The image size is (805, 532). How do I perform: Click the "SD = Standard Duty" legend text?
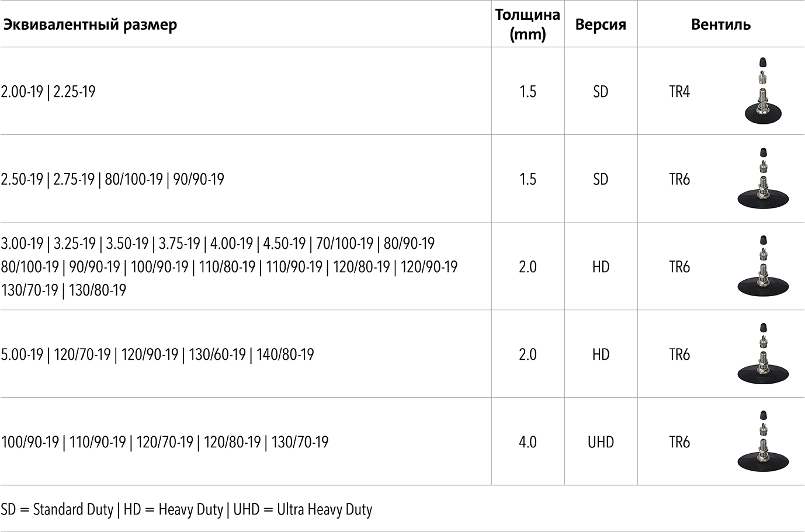click(57, 510)
